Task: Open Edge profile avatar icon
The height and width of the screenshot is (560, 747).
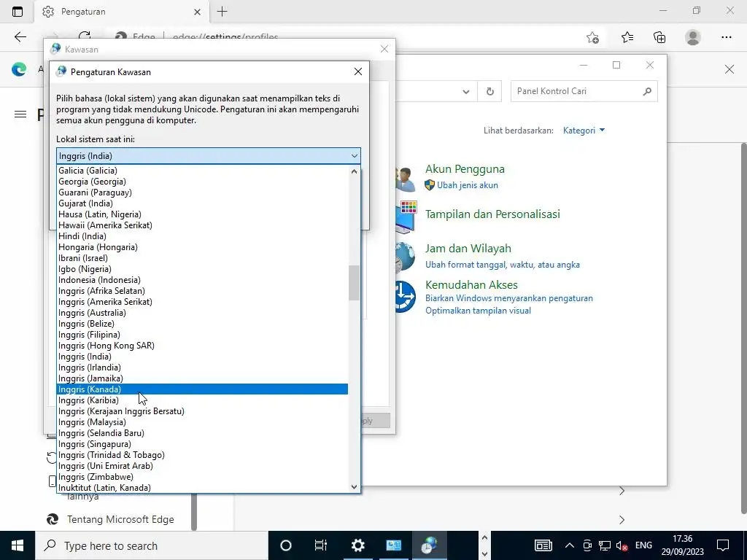Action: tap(693, 37)
